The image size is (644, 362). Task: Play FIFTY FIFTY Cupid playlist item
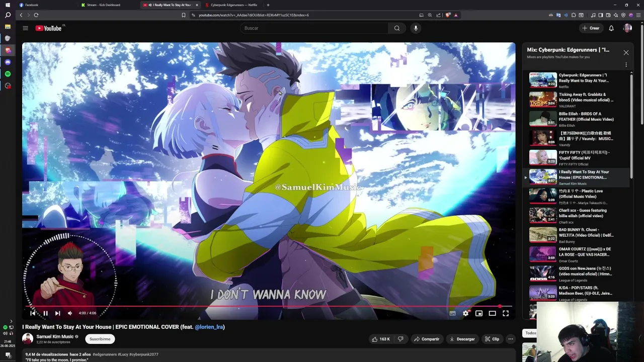point(577,158)
